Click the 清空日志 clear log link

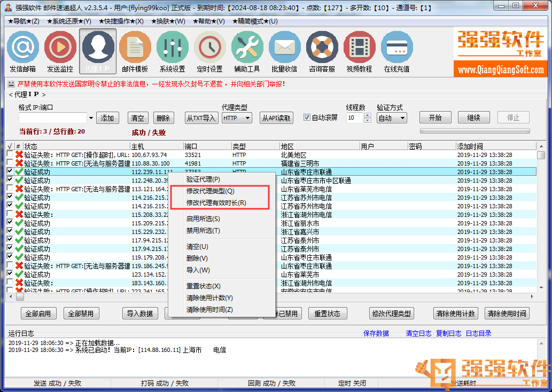pos(418,333)
